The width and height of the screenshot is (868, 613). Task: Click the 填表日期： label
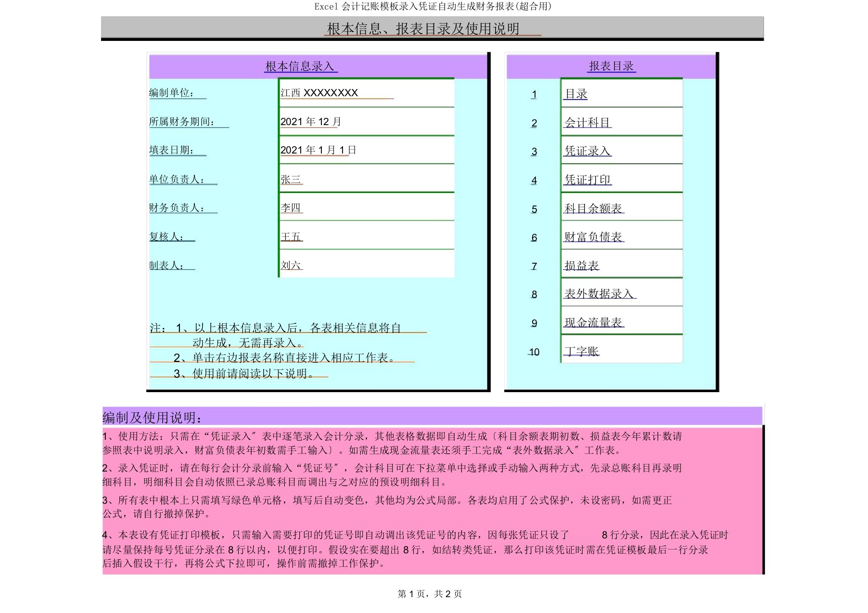coord(172,150)
